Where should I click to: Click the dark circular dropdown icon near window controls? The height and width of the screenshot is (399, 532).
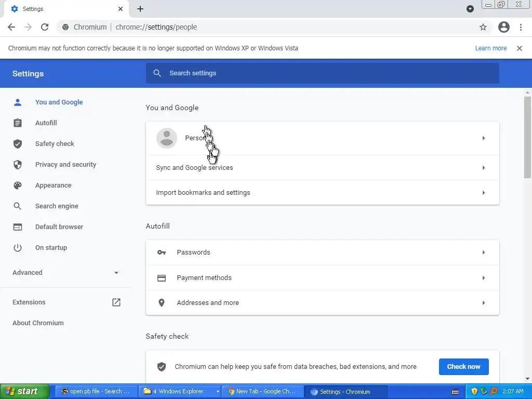470,9
